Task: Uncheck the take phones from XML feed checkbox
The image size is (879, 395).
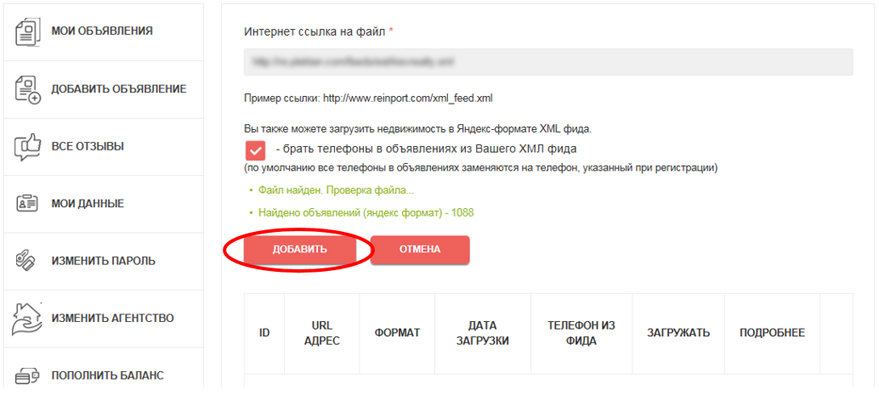Action: click(x=256, y=150)
